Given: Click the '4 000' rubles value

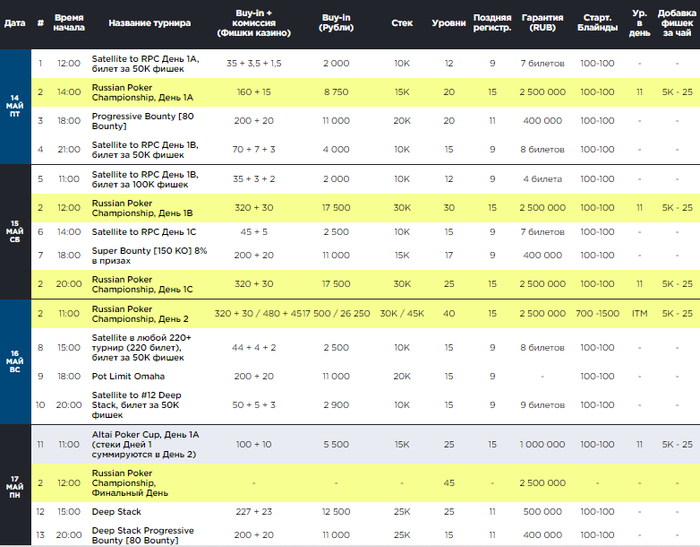Looking at the screenshot, I should (336, 150).
